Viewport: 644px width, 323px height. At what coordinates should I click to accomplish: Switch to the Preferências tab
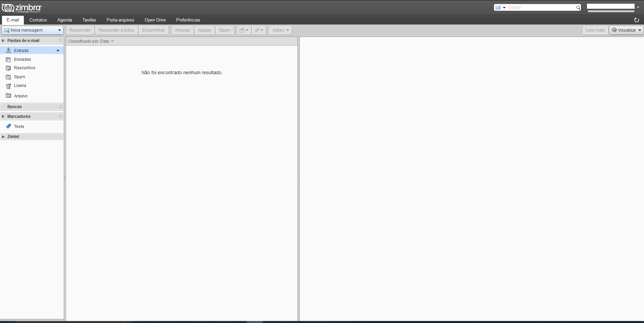click(x=188, y=20)
